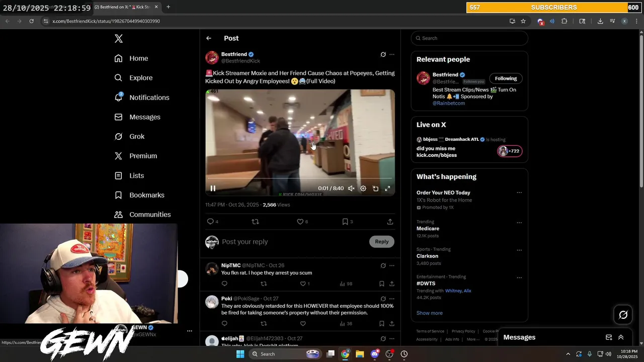Reload the browser page
Screen dimensions: 644x362
click(31, 21)
